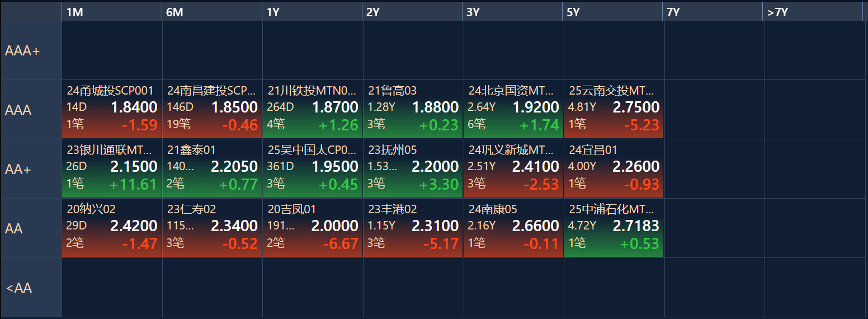The image size is (868, 319).
Task: Open the 24南昌建投SCP bond cell
Action: (x=212, y=110)
